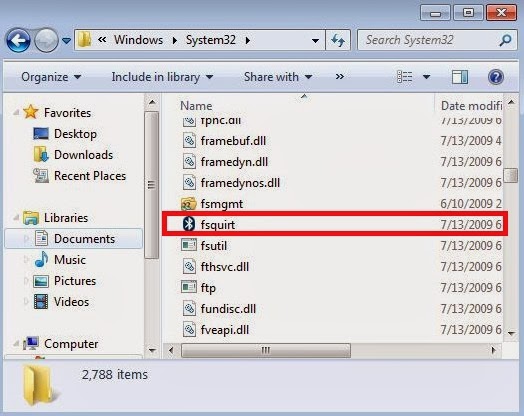Click the ftp application icon

pyautogui.click(x=189, y=287)
